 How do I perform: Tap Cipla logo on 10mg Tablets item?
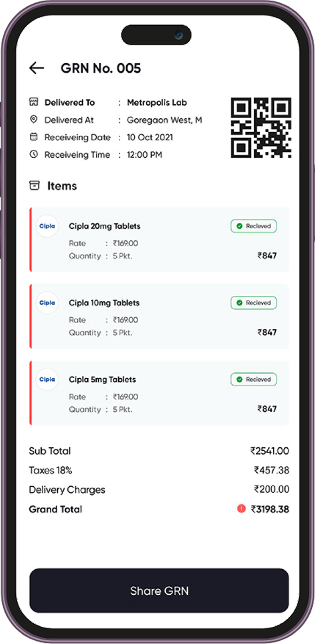point(47,303)
